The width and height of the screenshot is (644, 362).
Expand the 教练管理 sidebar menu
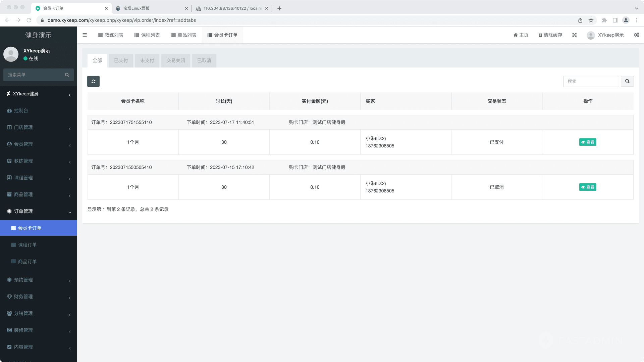(39, 161)
